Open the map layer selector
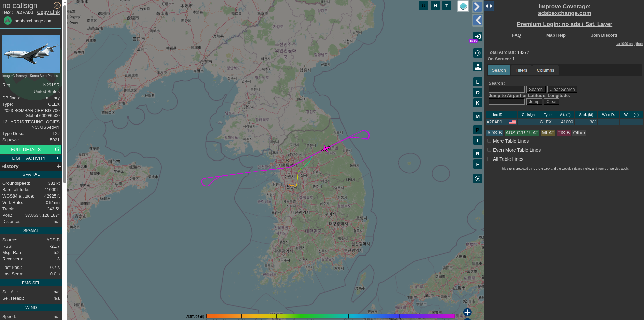The height and width of the screenshot is (320, 644). [x=463, y=6]
